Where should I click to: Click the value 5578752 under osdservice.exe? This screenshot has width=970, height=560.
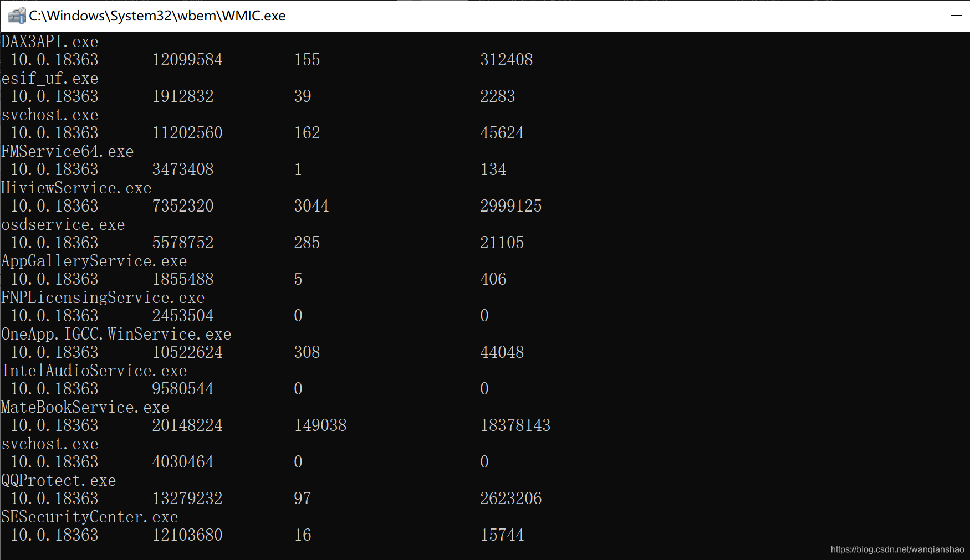183,243
